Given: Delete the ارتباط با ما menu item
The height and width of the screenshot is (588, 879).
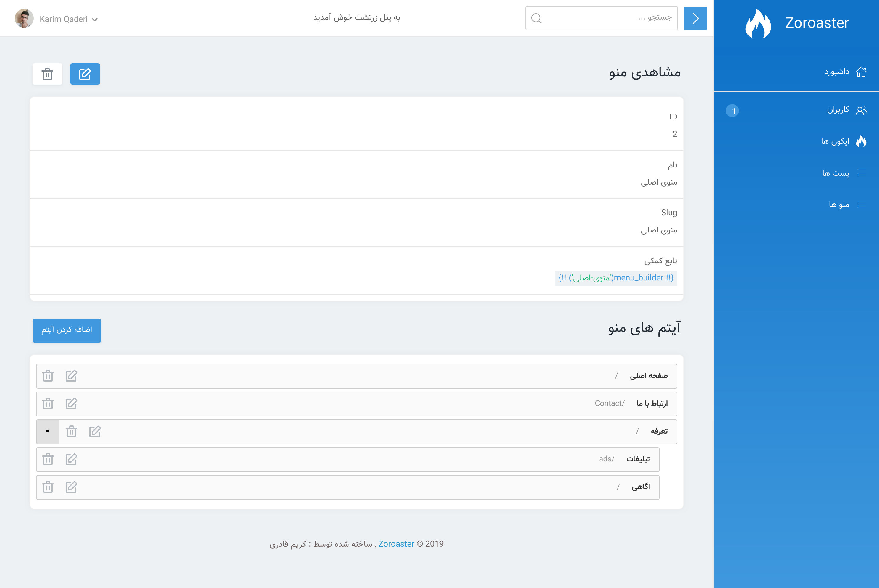Looking at the screenshot, I should (x=48, y=403).
